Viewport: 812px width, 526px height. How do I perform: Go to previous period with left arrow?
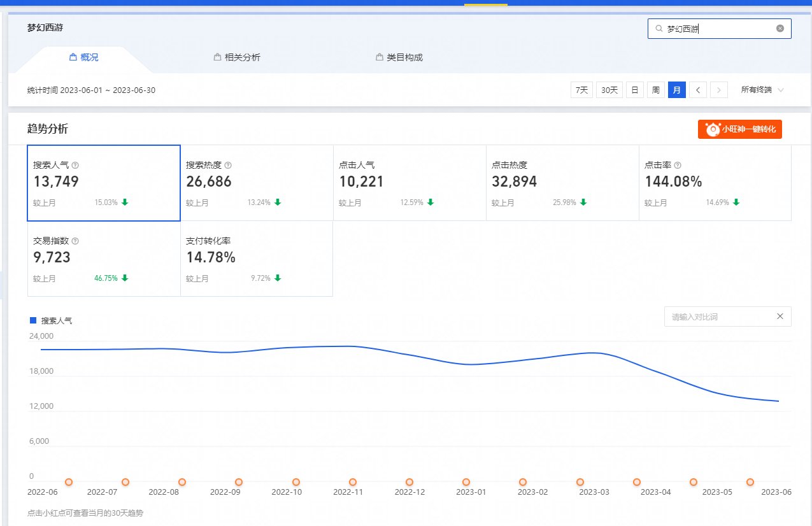[698, 90]
